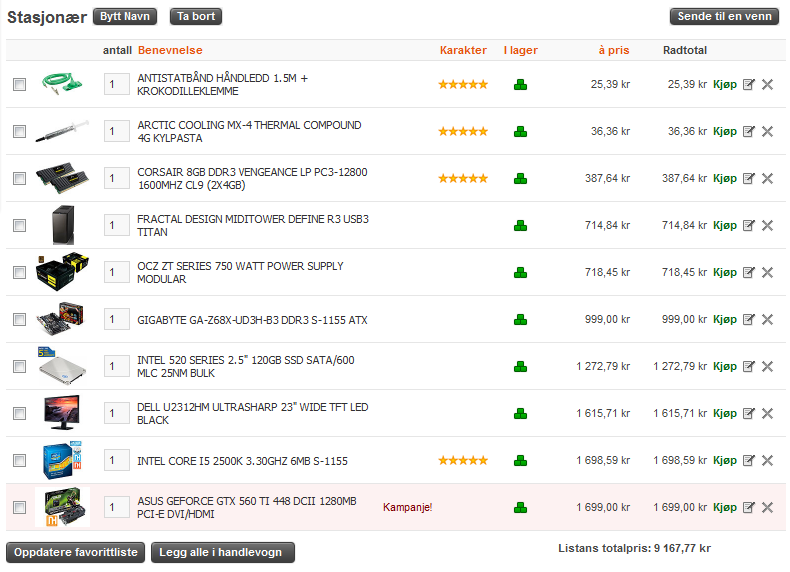This screenshot has width=790, height=572.
Task: Select Gigabyte GA-Z68X-UD3H checkbox
Action: tap(19, 319)
